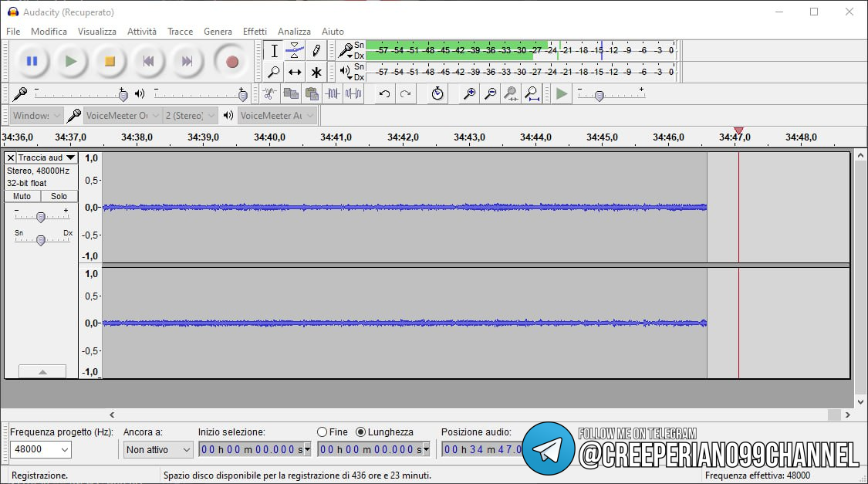Screen dimensions: 868x484
Task: Click the recording meter microphone icon
Action: (346, 51)
